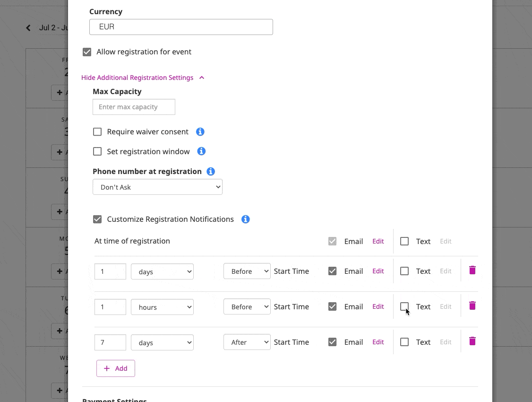Delete the 1 days before notification row

[472, 270]
